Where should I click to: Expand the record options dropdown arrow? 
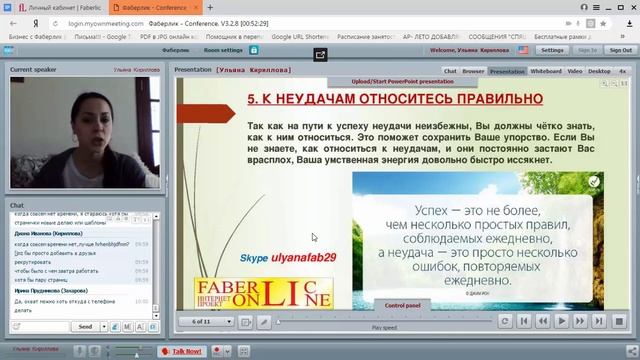227,351
